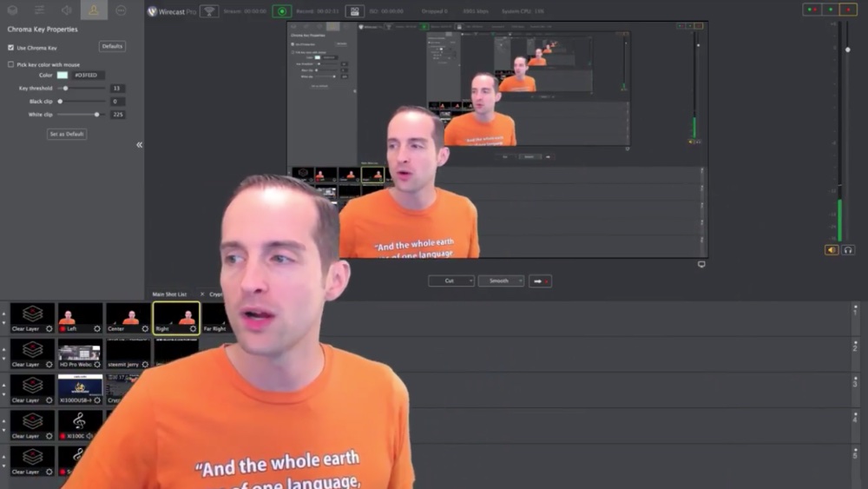
Task: Enable Pick key color with mouse
Action: [11, 64]
